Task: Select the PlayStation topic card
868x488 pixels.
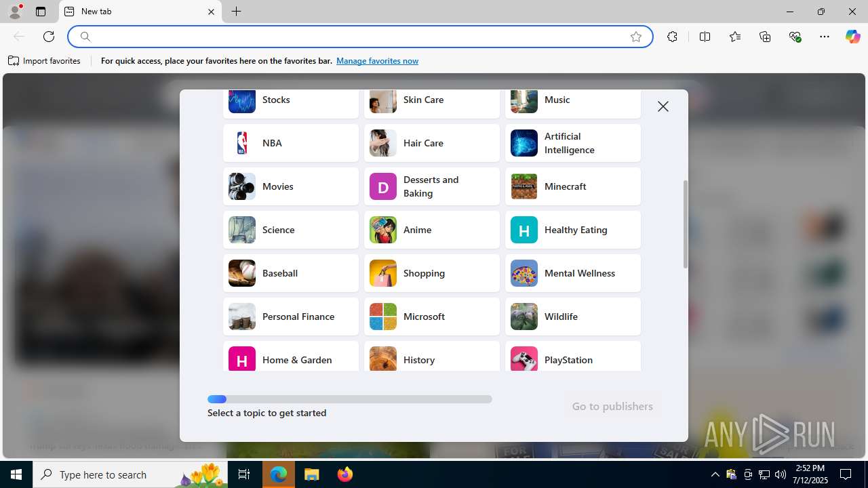Action: [x=573, y=356]
